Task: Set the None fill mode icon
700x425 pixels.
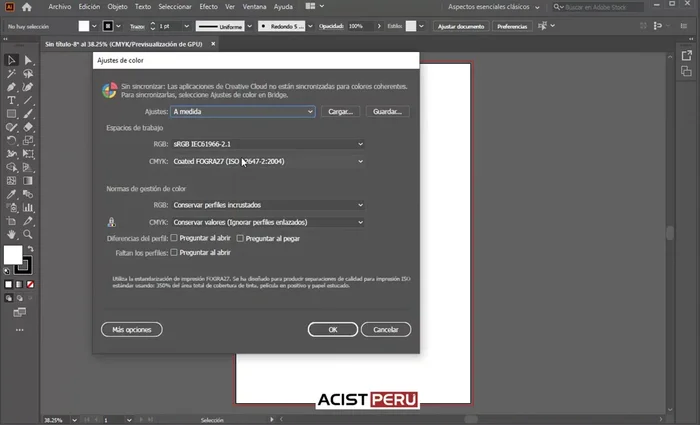Action: [30, 284]
